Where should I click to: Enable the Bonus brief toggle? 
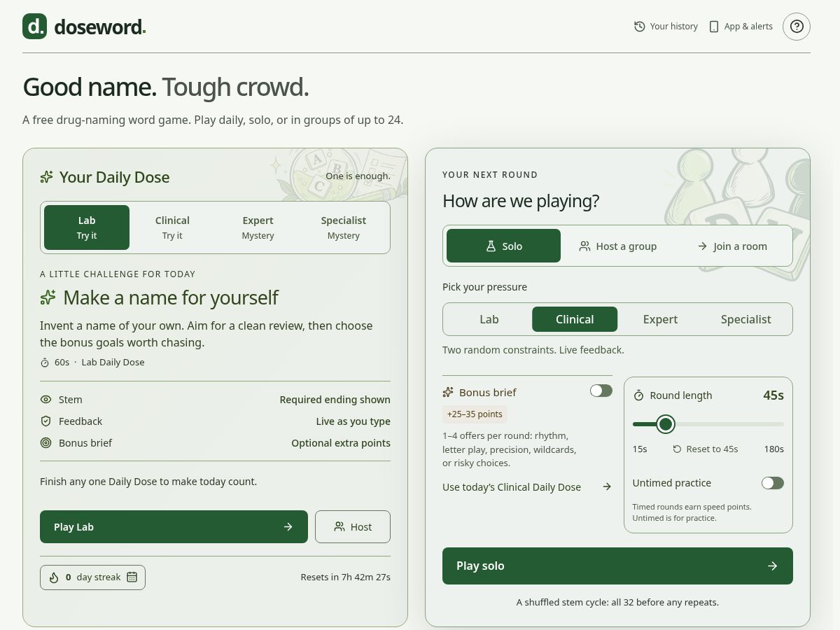(601, 391)
